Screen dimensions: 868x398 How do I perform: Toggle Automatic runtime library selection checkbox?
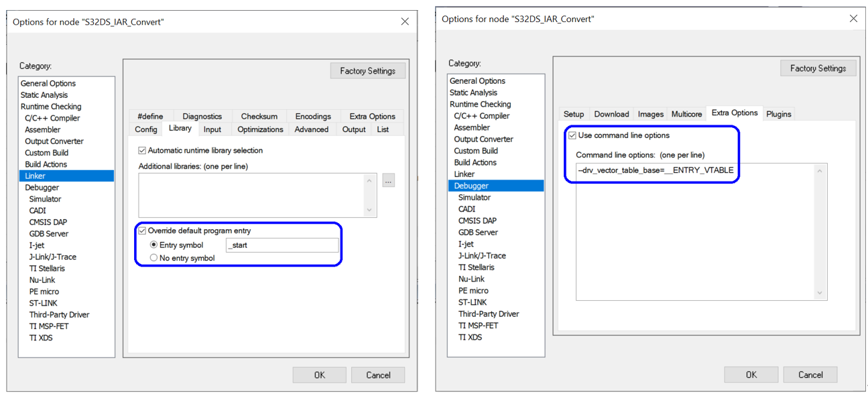tap(142, 151)
